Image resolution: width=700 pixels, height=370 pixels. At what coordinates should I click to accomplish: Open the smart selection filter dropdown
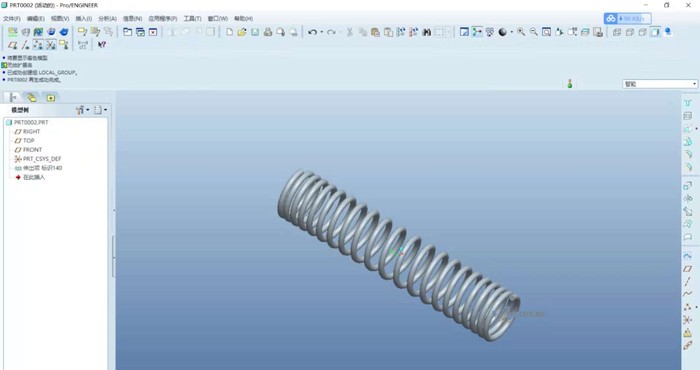660,84
